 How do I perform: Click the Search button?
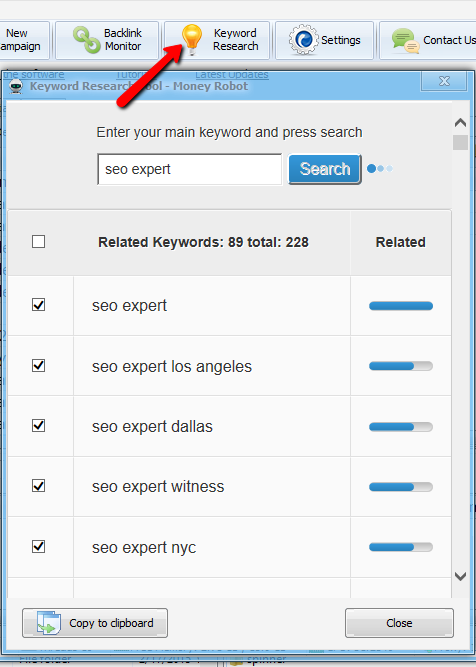(325, 169)
